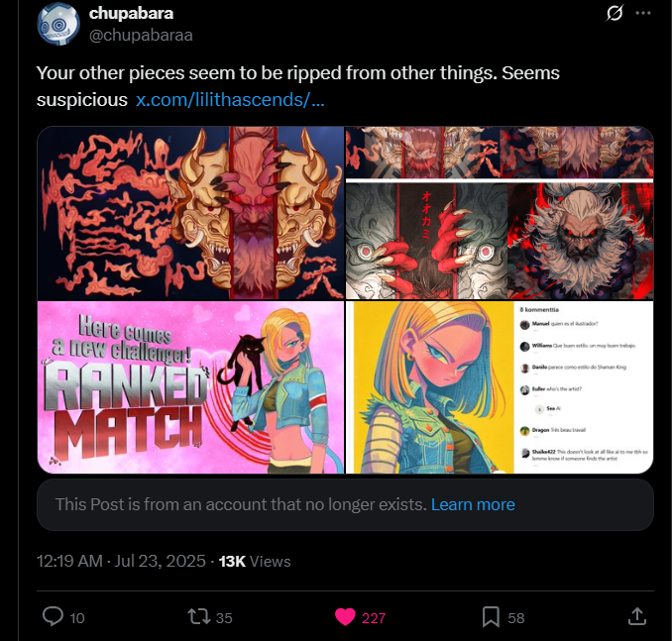
Task: Open the yellow background blonde girl image
Action: click(x=500, y=387)
